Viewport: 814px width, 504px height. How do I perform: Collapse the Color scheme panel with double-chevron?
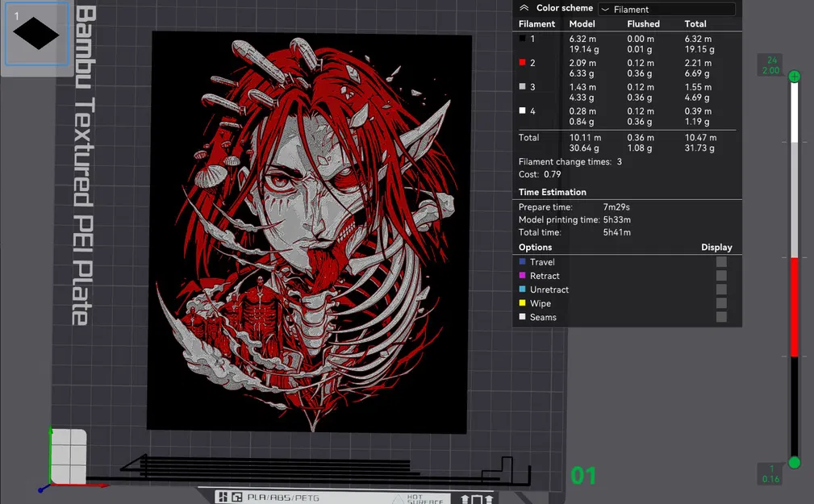[525, 7]
